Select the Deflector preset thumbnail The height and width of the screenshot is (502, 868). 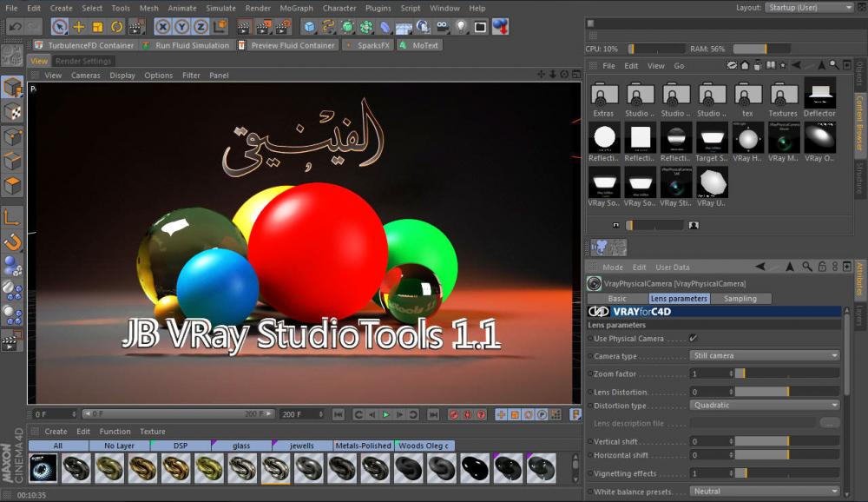[820, 97]
